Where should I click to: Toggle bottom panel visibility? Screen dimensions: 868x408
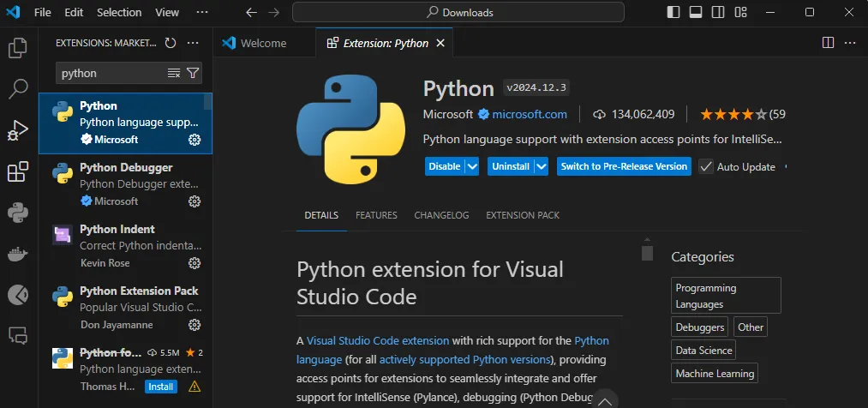696,12
